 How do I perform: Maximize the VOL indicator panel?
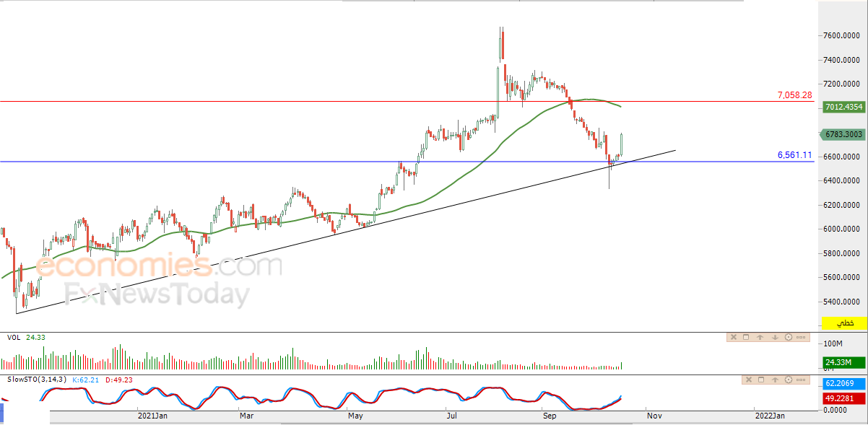746,337
